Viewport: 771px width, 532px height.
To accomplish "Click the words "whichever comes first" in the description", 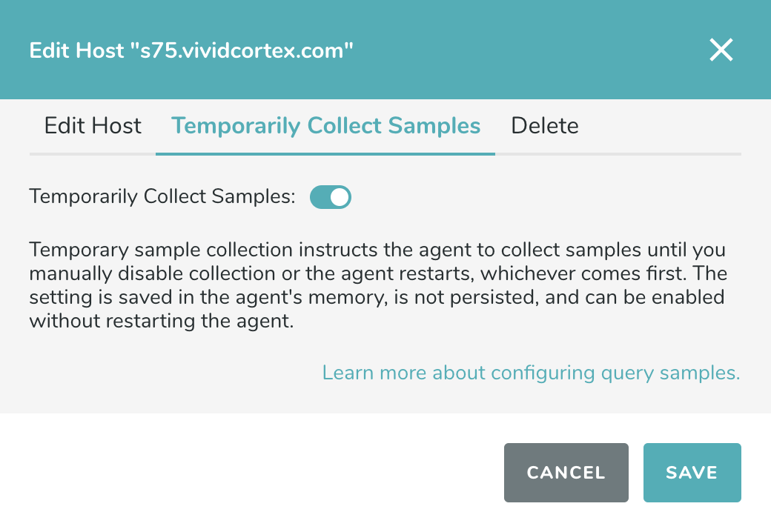I will 586,273.
